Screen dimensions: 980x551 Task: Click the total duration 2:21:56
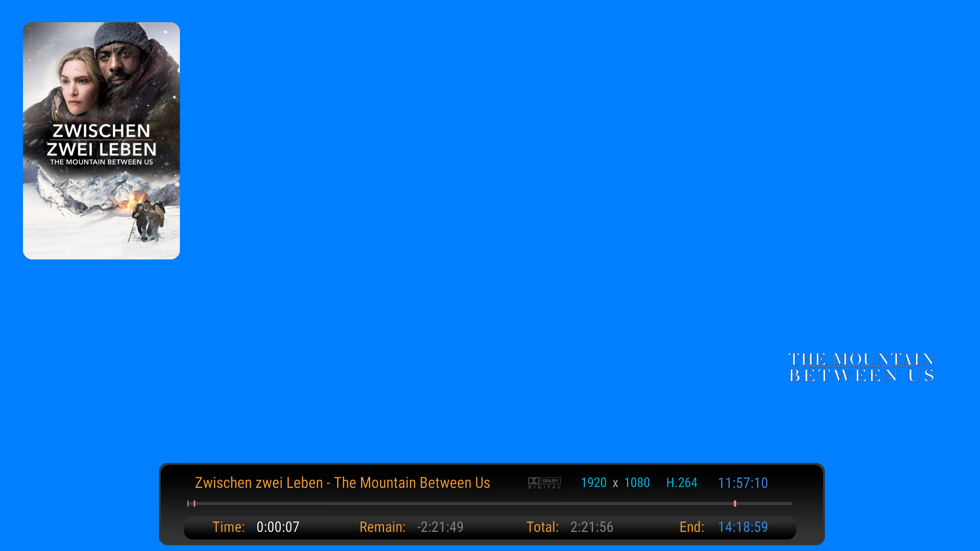point(592,527)
